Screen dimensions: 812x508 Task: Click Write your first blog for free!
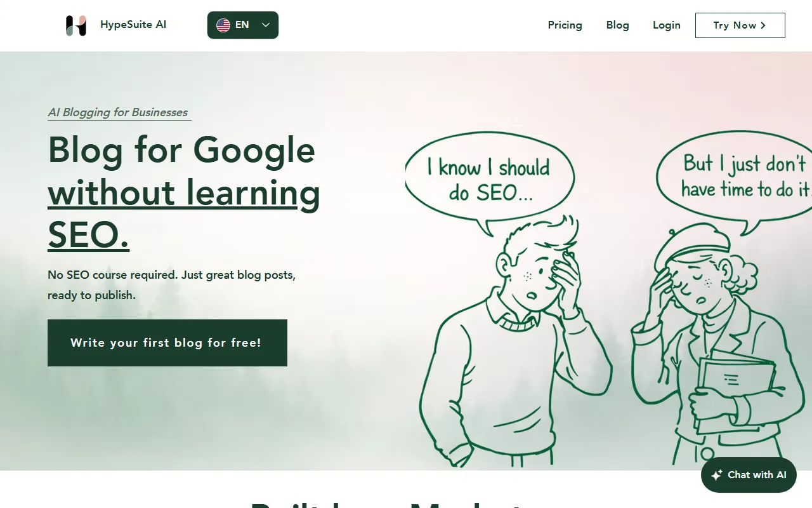(x=167, y=343)
